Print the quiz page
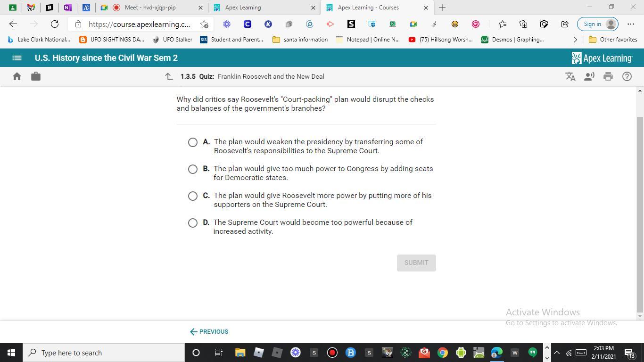Image resolution: width=644 pixels, height=362 pixels. 608,76
